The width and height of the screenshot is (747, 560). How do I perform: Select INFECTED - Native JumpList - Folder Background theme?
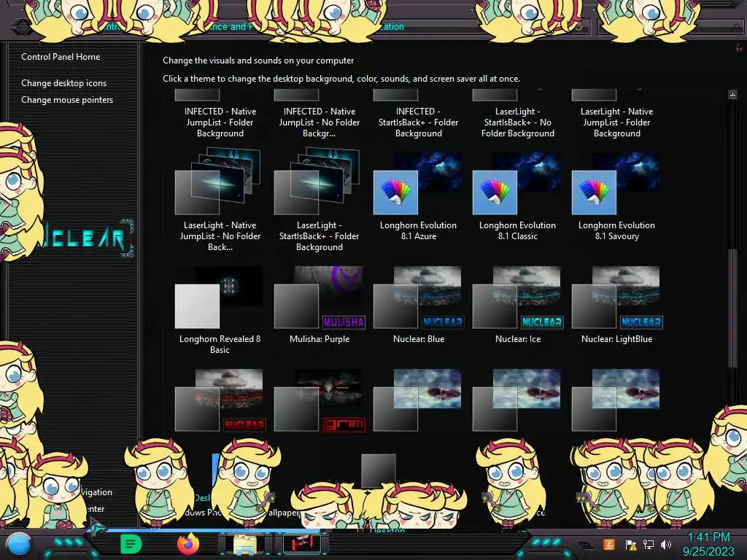coord(220,114)
